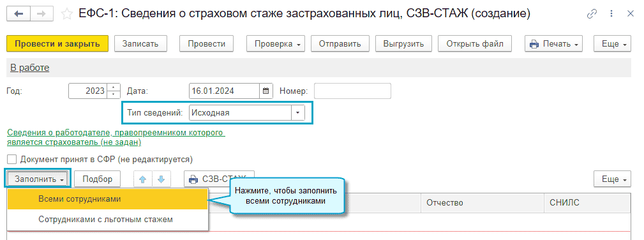The width and height of the screenshot is (644, 240).
Task: Click the Заполнить dropdown button
Action: tap(38, 179)
